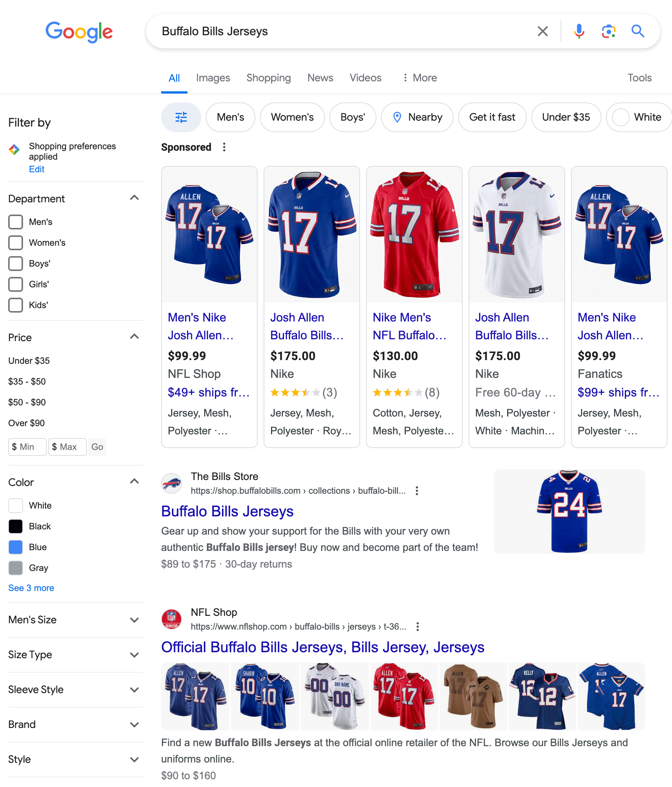Open the Official Buffalo Bills Jerseys result
The image size is (672, 787).
[323, 647]
